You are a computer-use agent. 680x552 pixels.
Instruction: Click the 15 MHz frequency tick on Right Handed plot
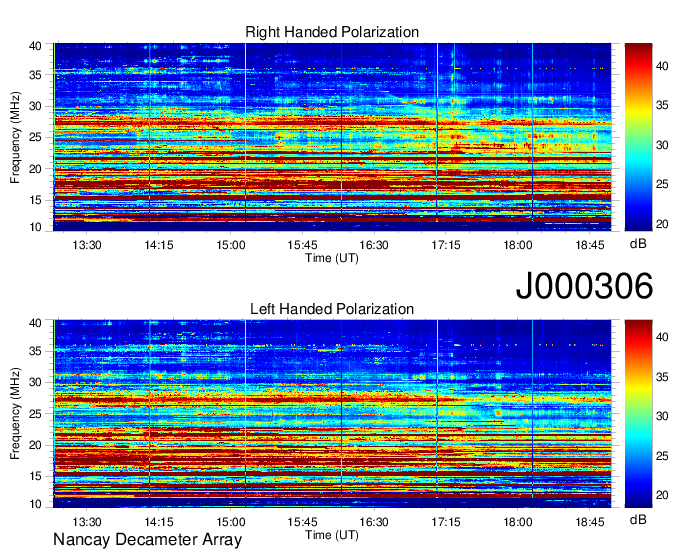pos(35,200)
